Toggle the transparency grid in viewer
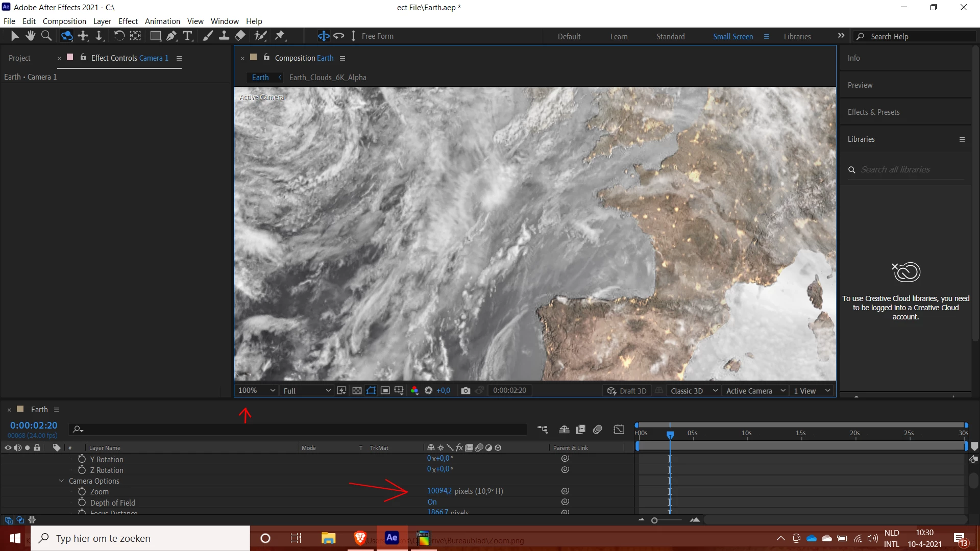This screenshot has width=980, height=551. pos(357,391)
